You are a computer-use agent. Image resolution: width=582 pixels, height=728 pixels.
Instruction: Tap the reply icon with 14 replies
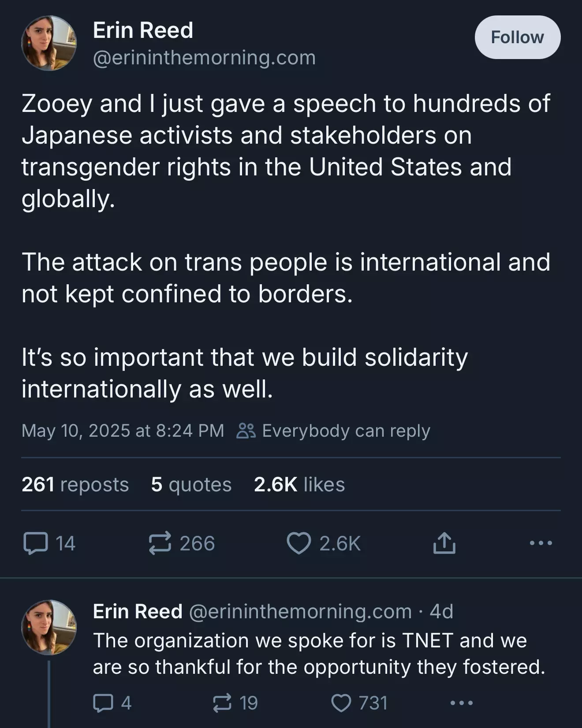click(35, 543)
